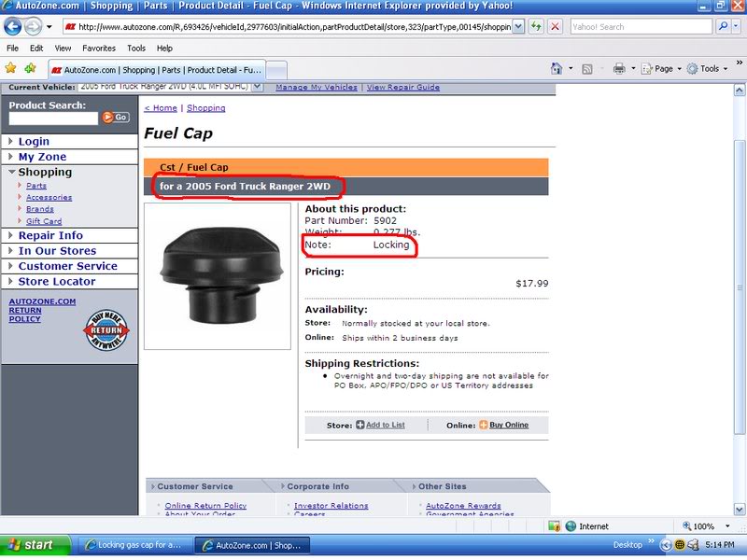Click the Yahoo! Search box
The height and width of the screenshot is (560, 747).
point(641,27)
